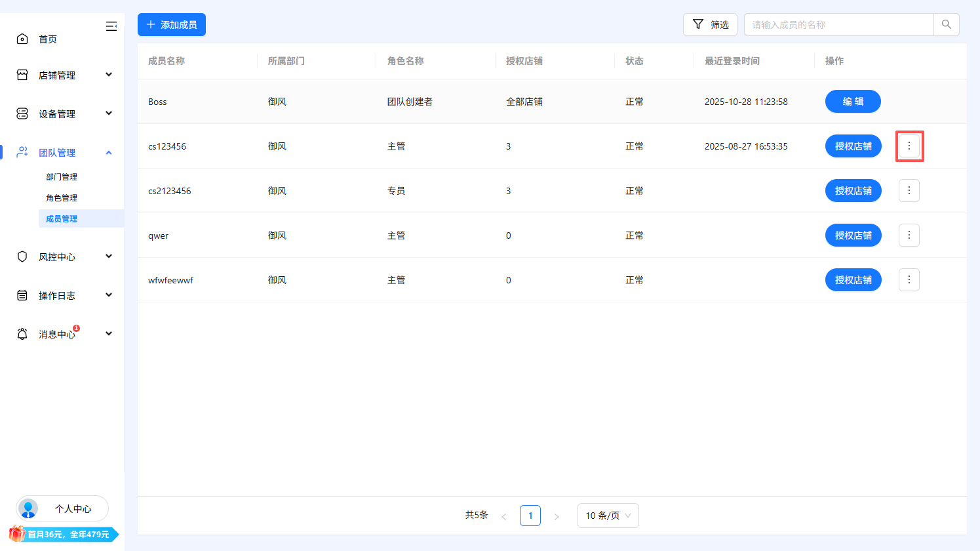Open the three-dot menu for qwer row
The height and width of the screenshot is (551, 980).
pyautogui.click(x=909, y=235)
